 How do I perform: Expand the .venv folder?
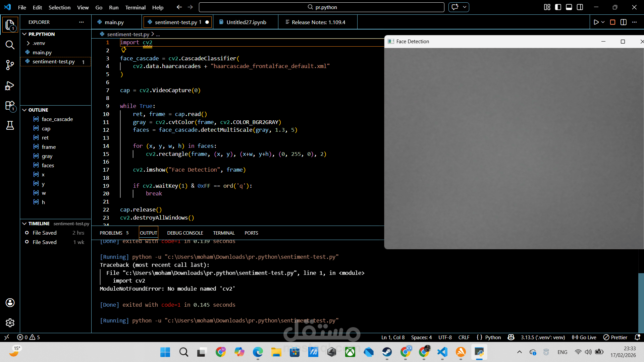[x=39, y=43]
